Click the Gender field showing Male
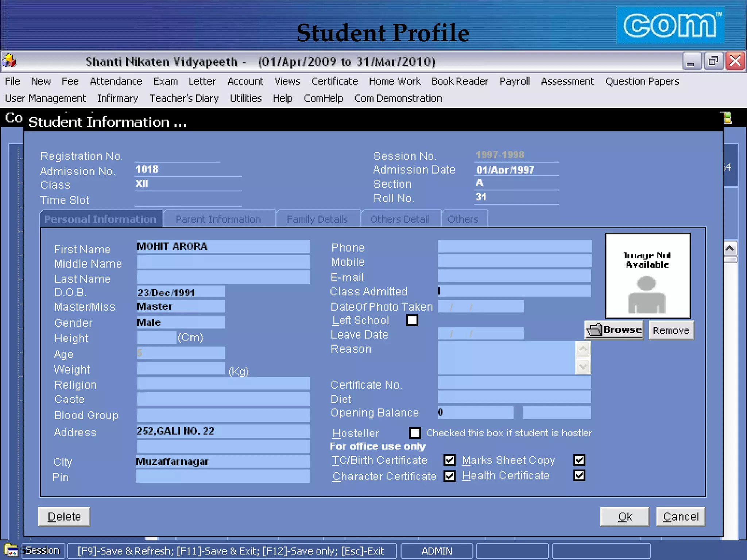Screen dimensions: 747x560 181,322
